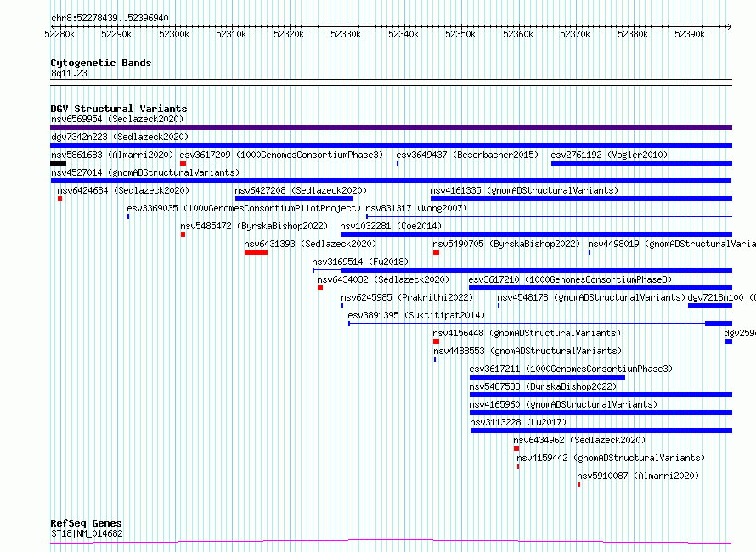The height and width of the screenshot is (552, 756).
Task: Open the ST18|NM_014682 RefSeq gene label
Action: 87,533
